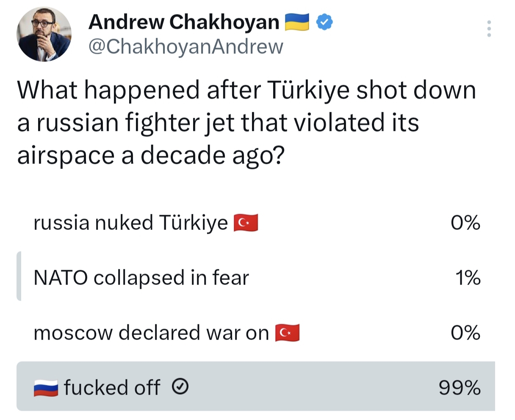Open the @ChakhoyanAndrew handle link
Image resolution: width=515 pixels, height=420 pixels.
(x=186, y=47)
